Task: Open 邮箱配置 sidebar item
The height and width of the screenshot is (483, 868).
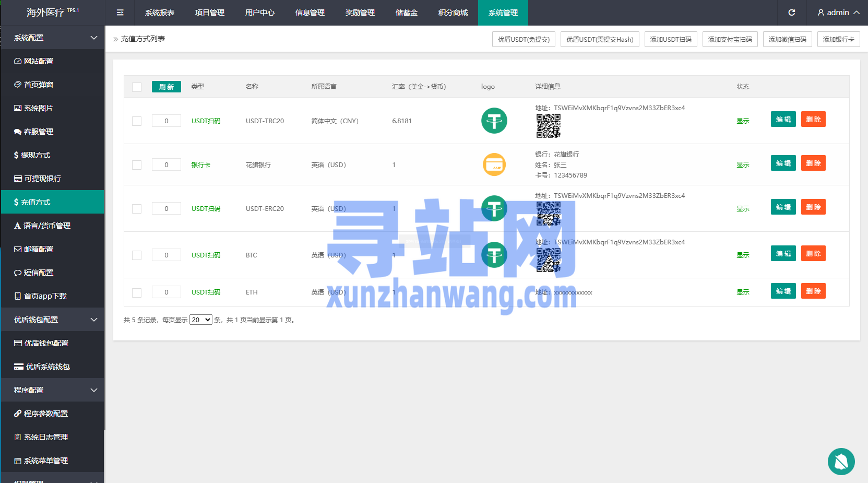Action: (x=52, y=249)
